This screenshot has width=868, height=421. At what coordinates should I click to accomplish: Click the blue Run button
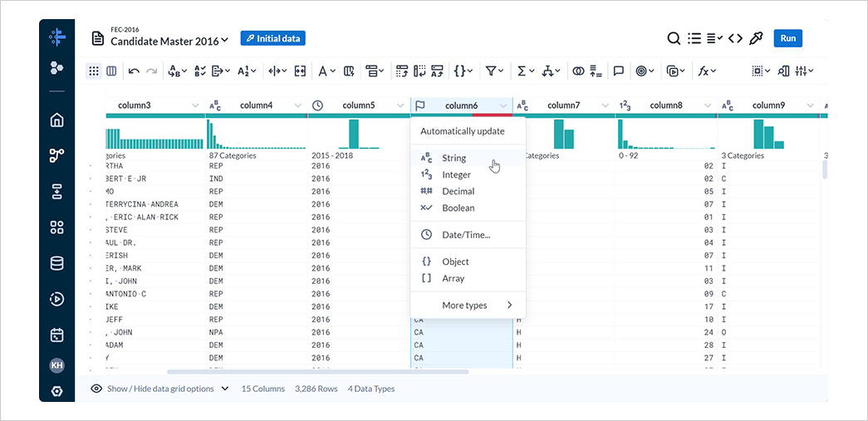tap(787, 38)
